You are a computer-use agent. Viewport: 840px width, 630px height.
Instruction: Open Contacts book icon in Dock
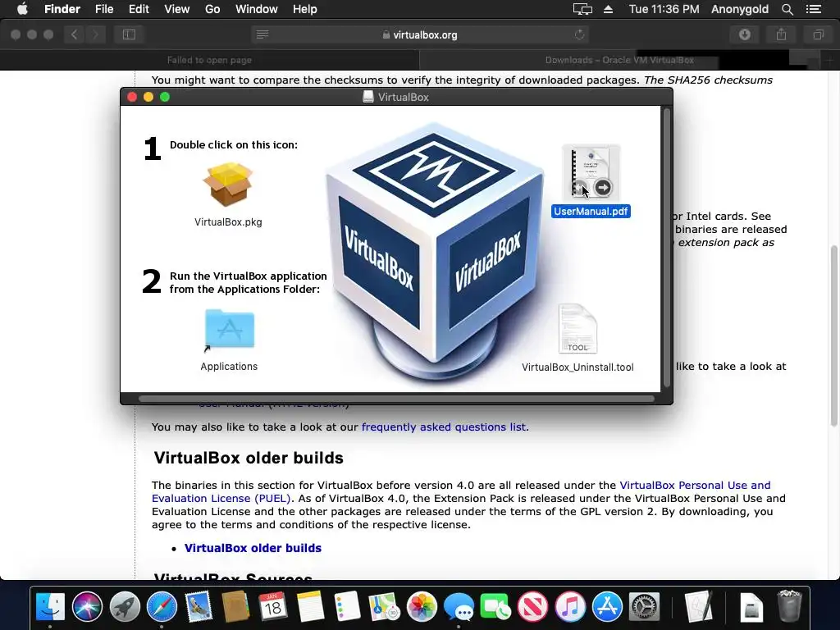pos(235,607)
